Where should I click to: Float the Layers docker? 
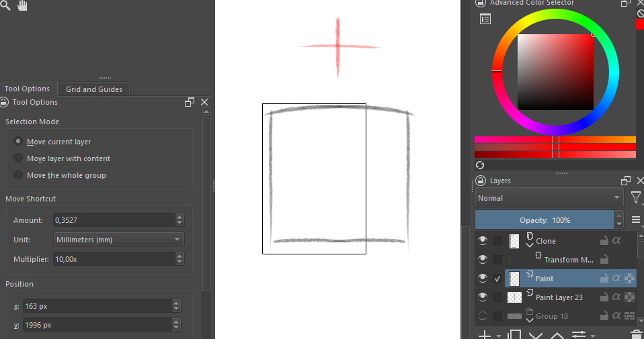[626, 181]
